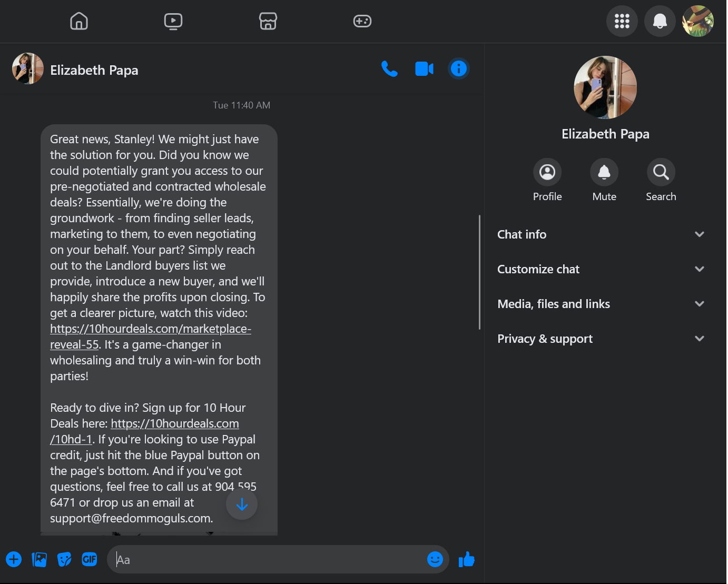Screen dimensions: 728x584
Task: Attach a photo or file
Action: [39, 559]
